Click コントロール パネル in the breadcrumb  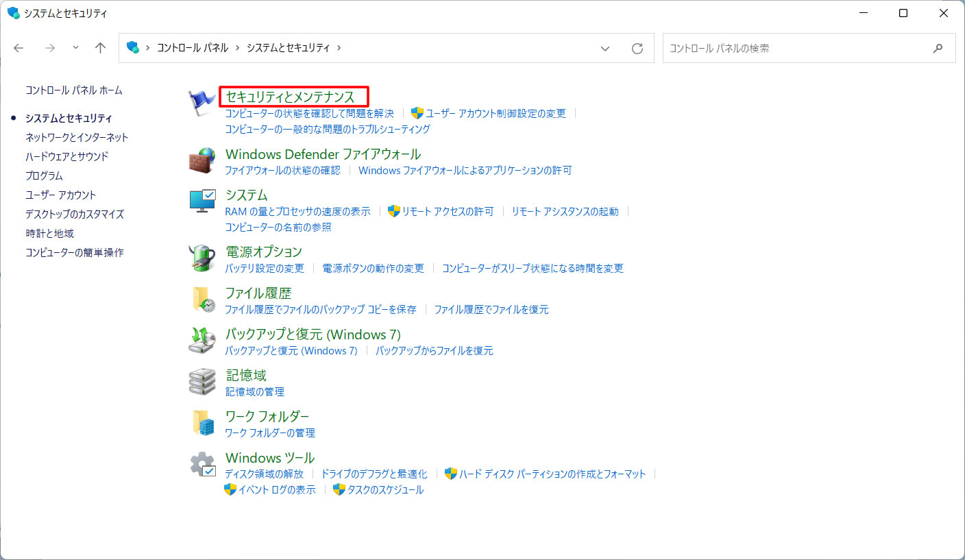[193, 48]
